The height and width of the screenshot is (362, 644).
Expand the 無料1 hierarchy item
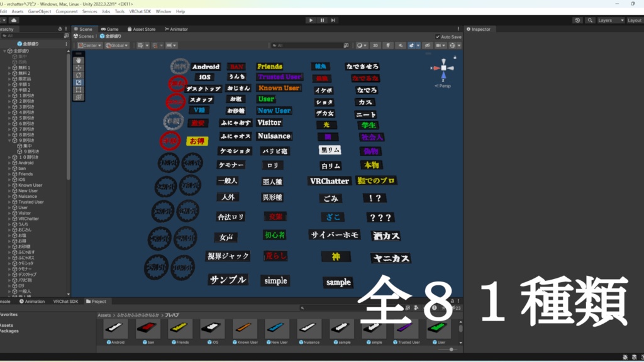[10, 68]
